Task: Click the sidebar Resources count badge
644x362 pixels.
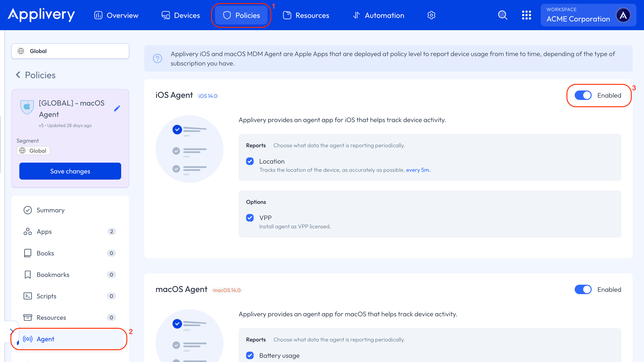Action: tap(111, 317)
